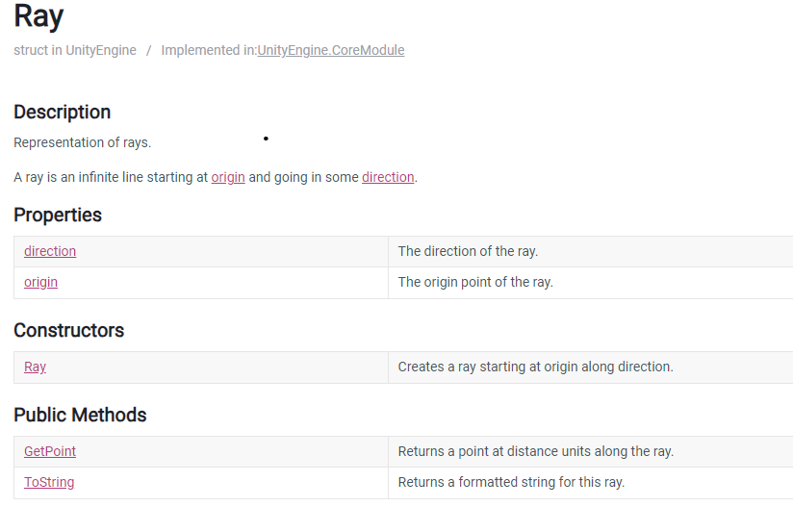Click the 'Returns a point at distance units' description
The height and width of the screenshot is (532, 793).
click(536, 451)
